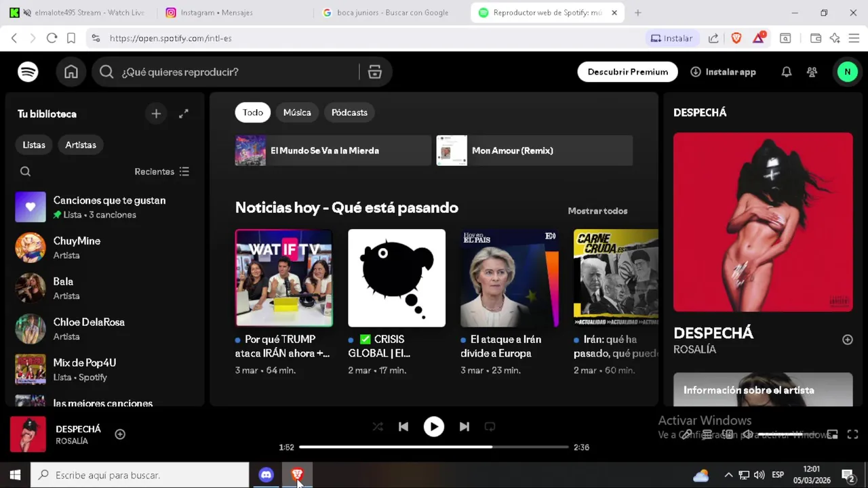Open Discord from Windows taskbar
868x488 pixels.
tap(266, 475)
